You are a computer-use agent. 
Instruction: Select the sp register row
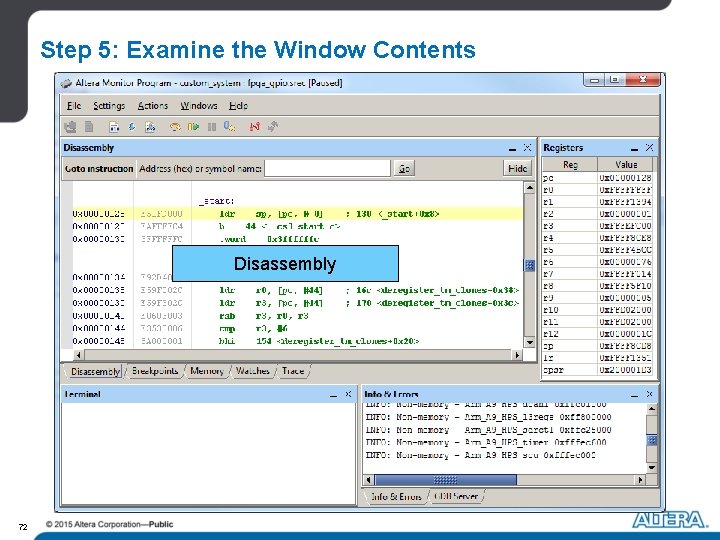pos(597,346)
